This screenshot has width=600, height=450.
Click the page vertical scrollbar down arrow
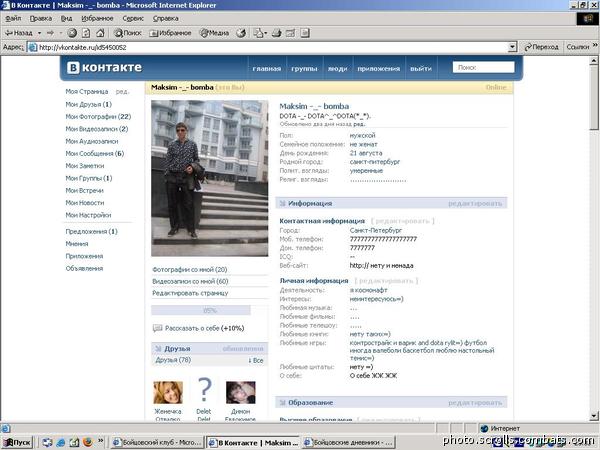[594, 415]
